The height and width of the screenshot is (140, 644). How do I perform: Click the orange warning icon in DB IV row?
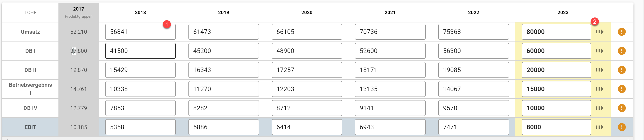pyautogui.click(x=621, y=108)
